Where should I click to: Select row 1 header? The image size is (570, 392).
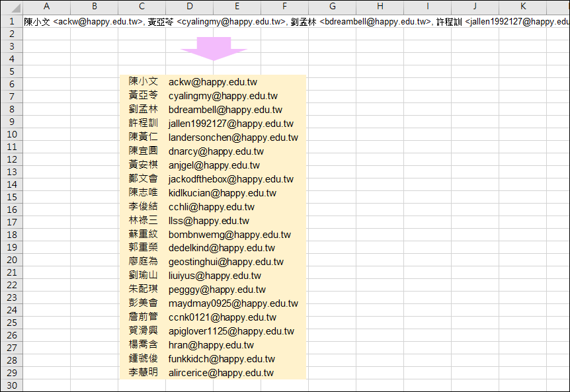tap(11, 21)
